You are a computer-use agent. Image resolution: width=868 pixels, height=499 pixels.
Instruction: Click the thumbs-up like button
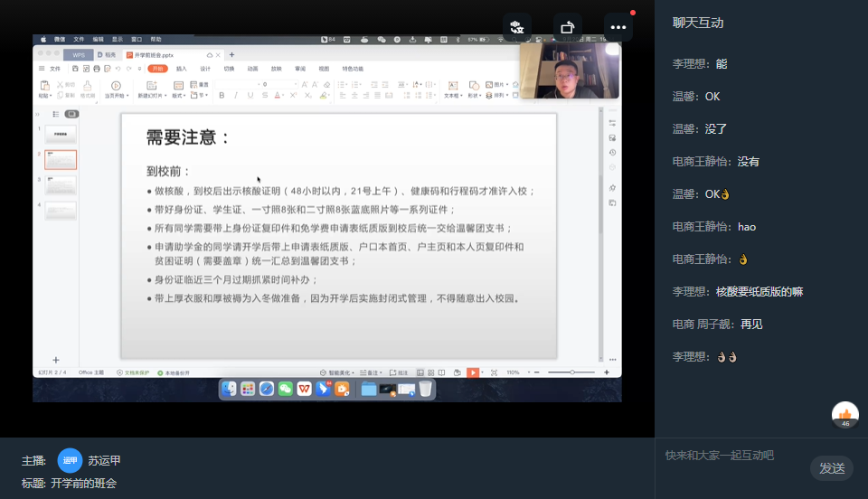coord(844,415)
